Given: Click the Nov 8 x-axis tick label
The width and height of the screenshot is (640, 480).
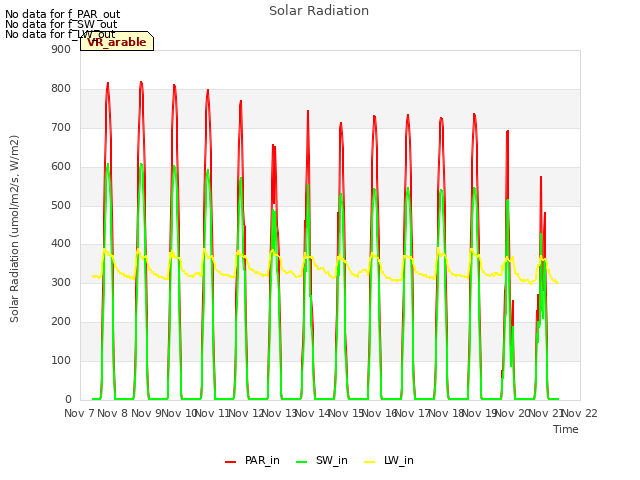Looking at the screenshot, I should (x=113, y=413).
